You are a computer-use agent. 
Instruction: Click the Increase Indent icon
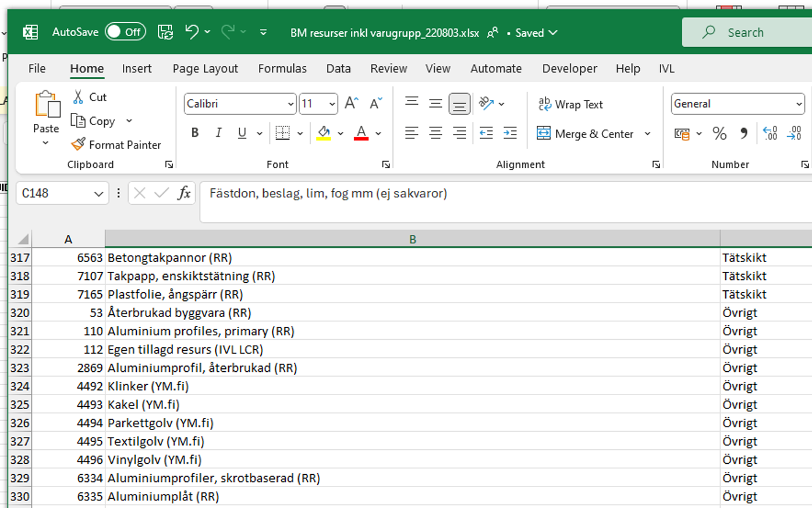(x=510, y=133)
